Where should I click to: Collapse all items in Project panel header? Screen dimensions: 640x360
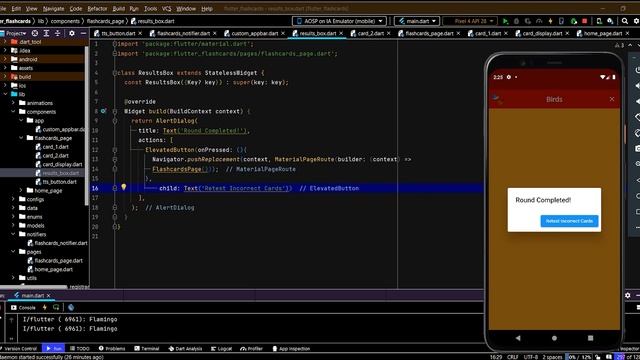click(58, 33)
